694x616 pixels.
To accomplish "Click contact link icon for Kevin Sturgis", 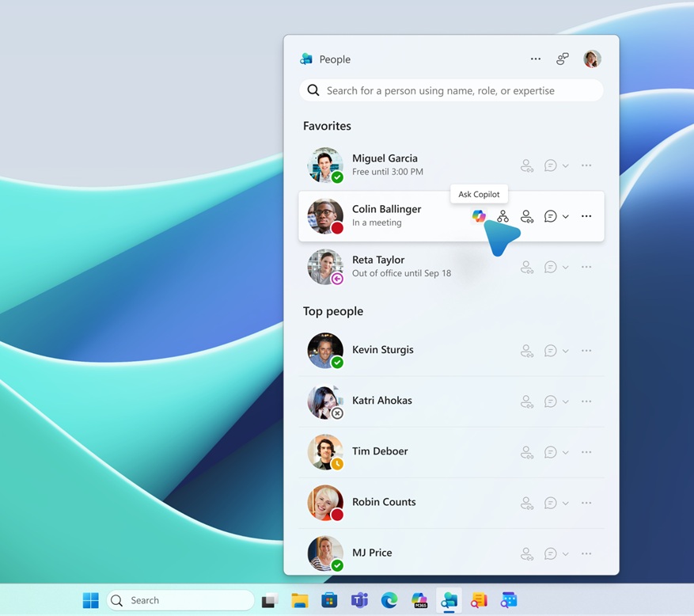I will pos(527,351).
